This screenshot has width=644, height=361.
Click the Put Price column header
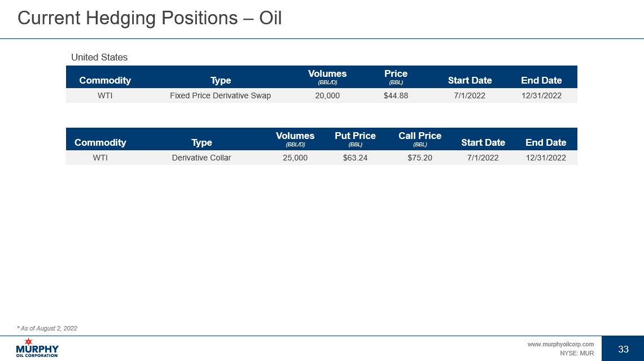(x=355, y=136)
